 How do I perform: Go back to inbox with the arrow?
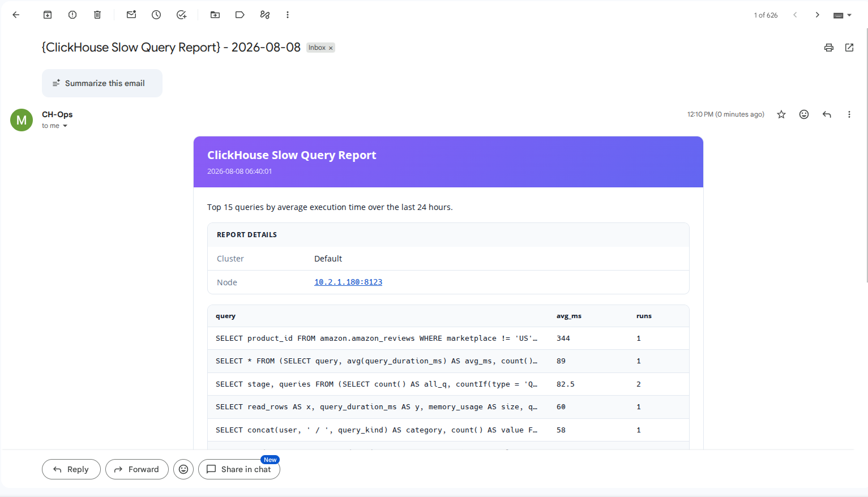point(16,15)
